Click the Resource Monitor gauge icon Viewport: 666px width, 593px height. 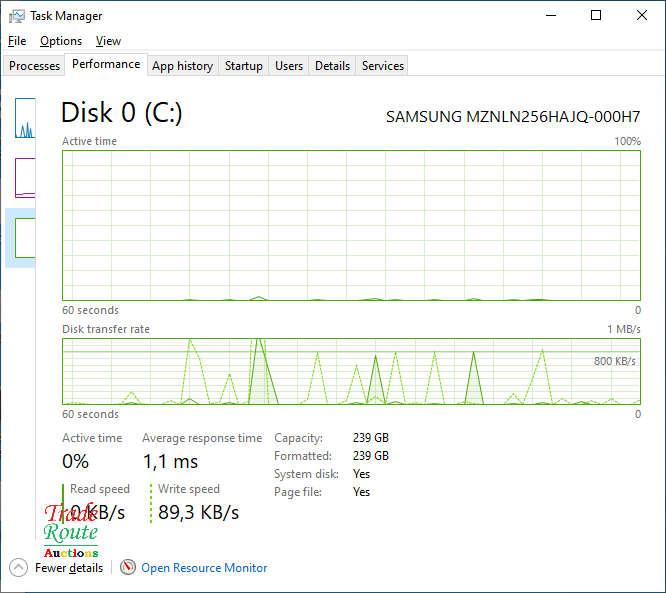127,567
